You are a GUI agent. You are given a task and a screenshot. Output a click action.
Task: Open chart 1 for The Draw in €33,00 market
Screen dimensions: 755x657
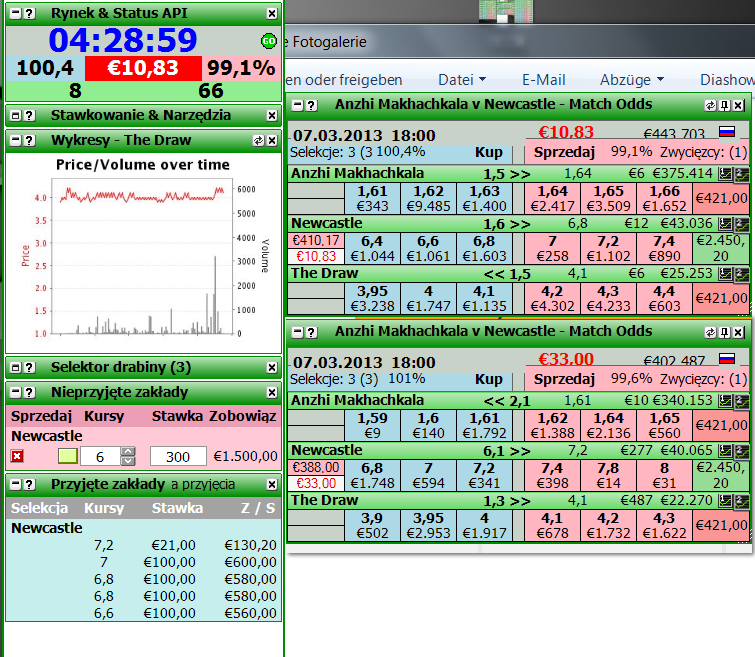(725, 501)
